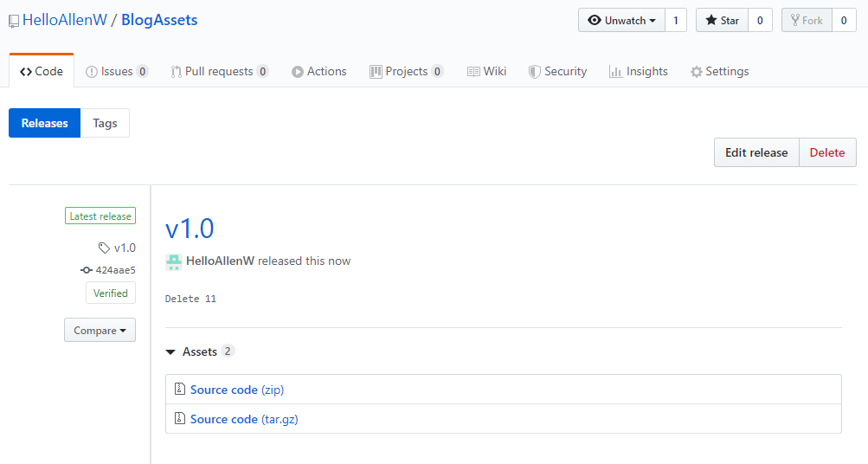
Task: Select the Releases view button
Action: tap(44, 123)
